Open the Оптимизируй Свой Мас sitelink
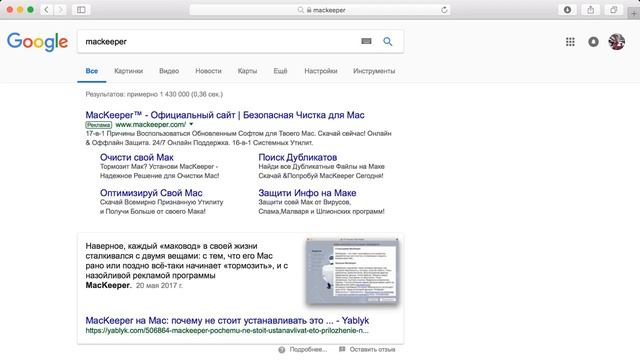 coord(151,193)
